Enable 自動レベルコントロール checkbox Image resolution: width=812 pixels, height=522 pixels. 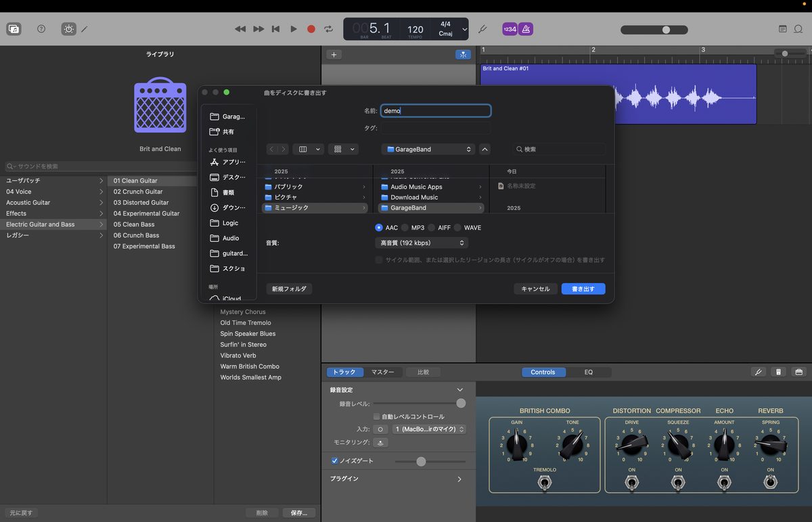[376, 416]
